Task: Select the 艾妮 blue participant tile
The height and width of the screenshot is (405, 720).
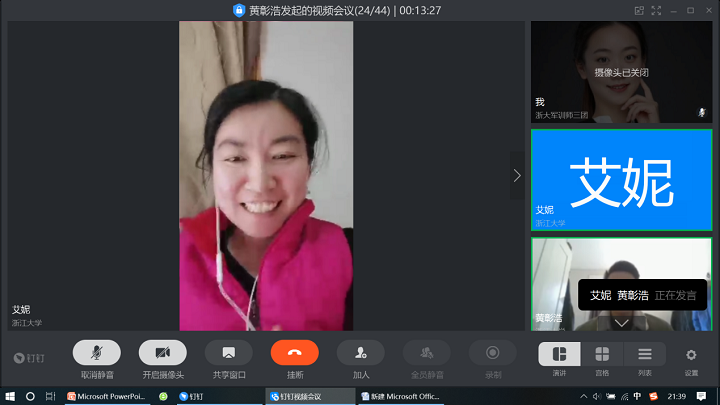Action: click(621, 180)
